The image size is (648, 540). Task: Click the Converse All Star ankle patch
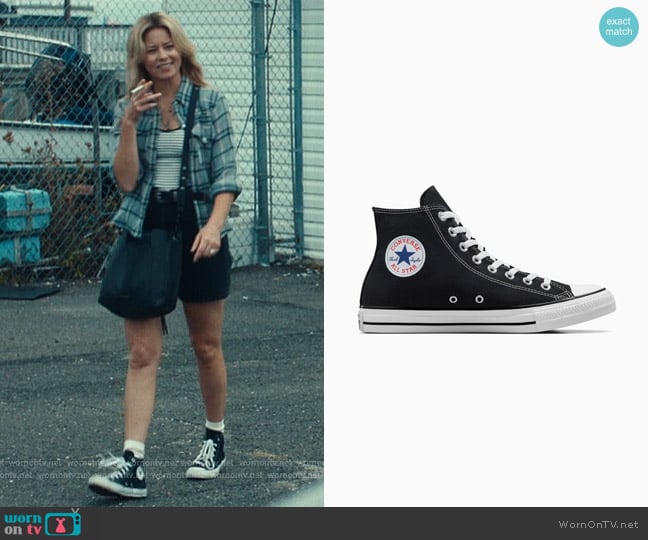[x=405, y=256]
